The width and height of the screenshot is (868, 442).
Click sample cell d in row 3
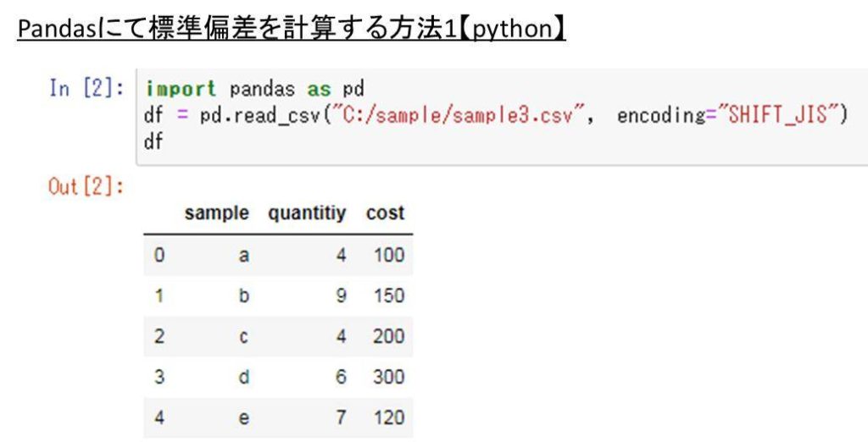pyautogui.click(x=243, y=377)
